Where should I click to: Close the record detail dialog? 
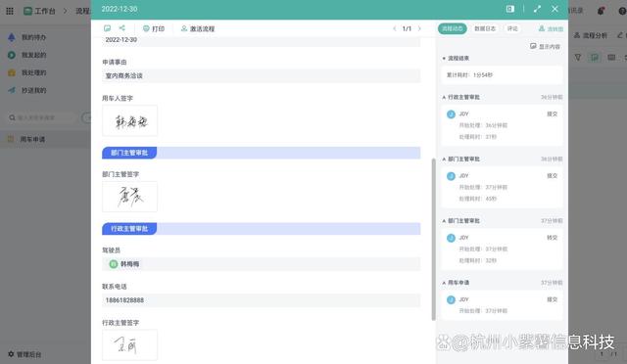(555, 9)
